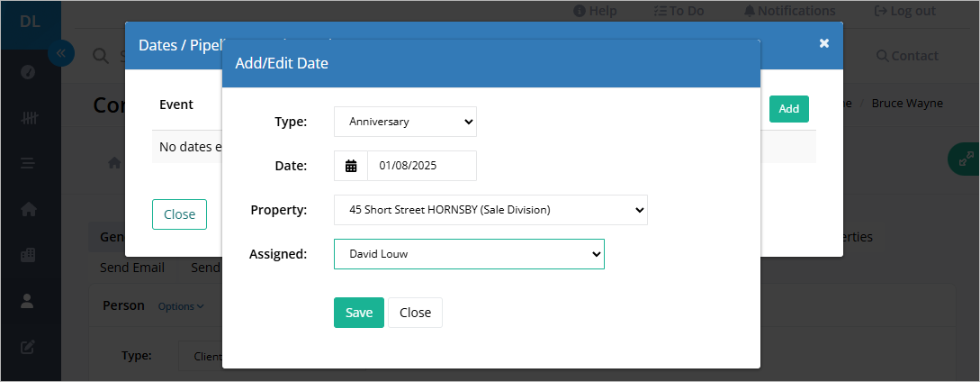This screenshot has height=382, width=980.
Task: Click the Contact search link
Action: [907, 56]
